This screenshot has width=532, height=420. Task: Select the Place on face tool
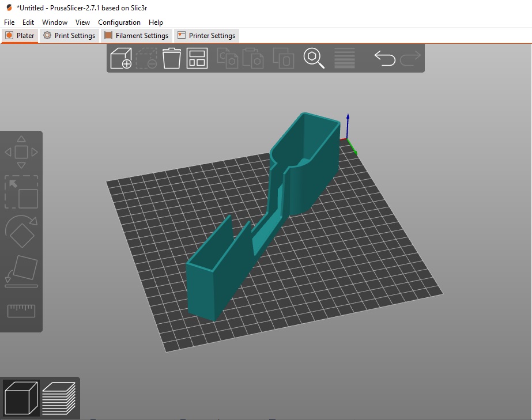tap(21, 271)
